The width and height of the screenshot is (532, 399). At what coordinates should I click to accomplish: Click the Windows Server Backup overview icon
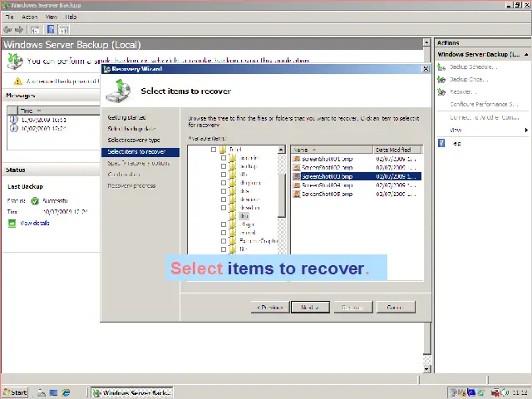pyautogui.click(x=15, y=62)
